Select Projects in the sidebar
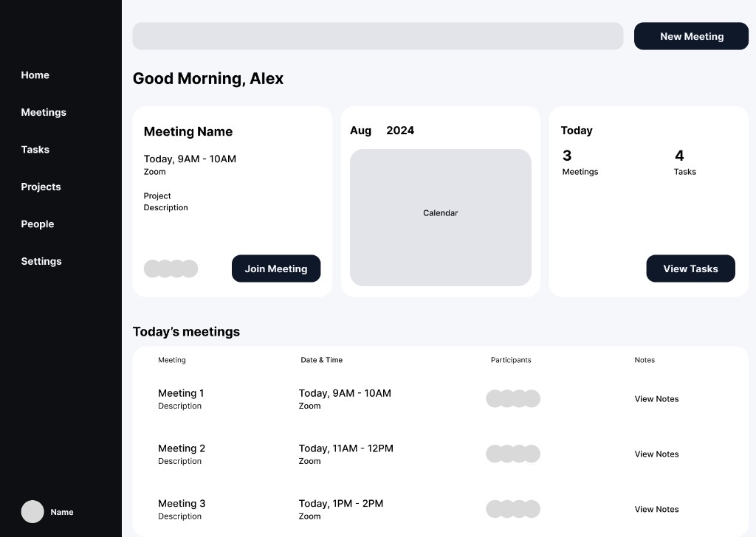 click(41, 187)
